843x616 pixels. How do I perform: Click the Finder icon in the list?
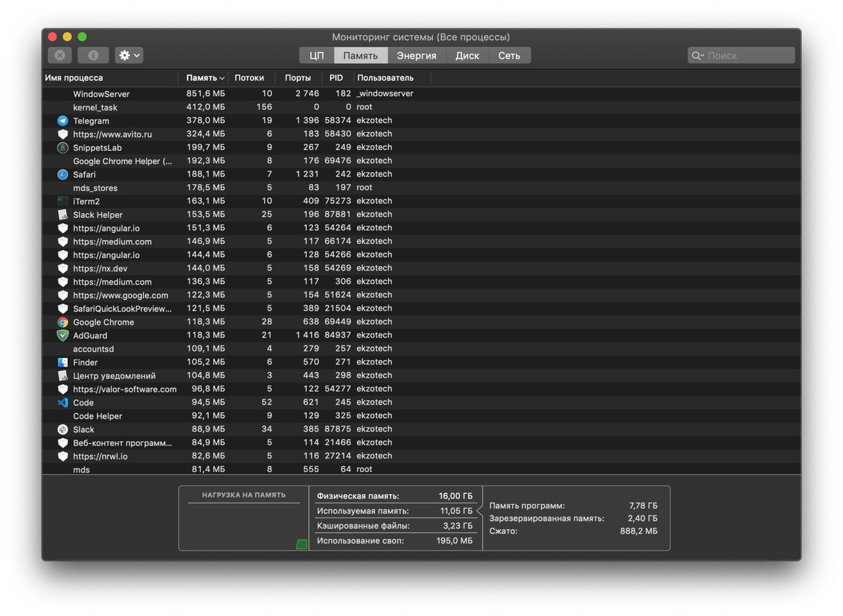coord(63,362)
